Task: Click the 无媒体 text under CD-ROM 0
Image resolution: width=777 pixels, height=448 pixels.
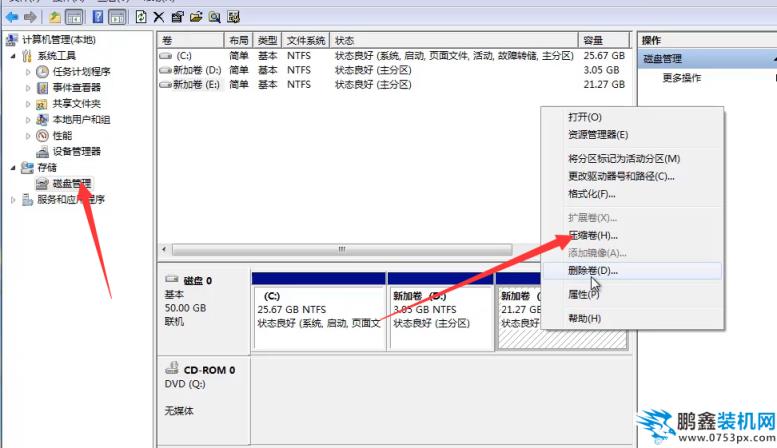Action: (x=179, y=410)
